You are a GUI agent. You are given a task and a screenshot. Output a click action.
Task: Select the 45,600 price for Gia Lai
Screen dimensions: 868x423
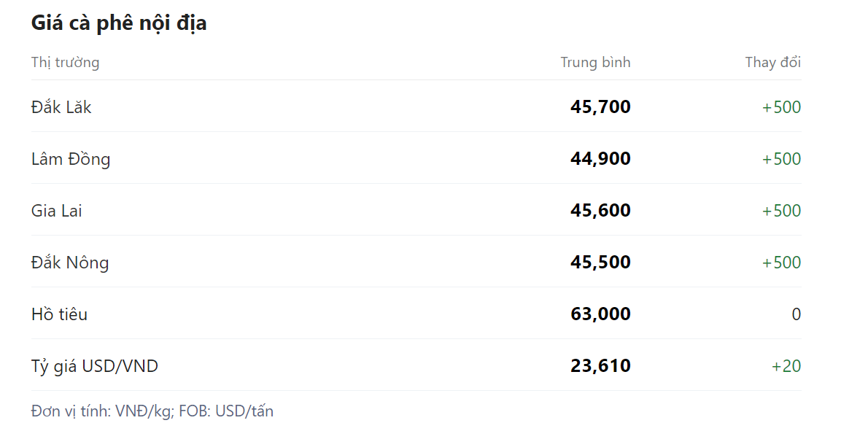coord(600,211)
